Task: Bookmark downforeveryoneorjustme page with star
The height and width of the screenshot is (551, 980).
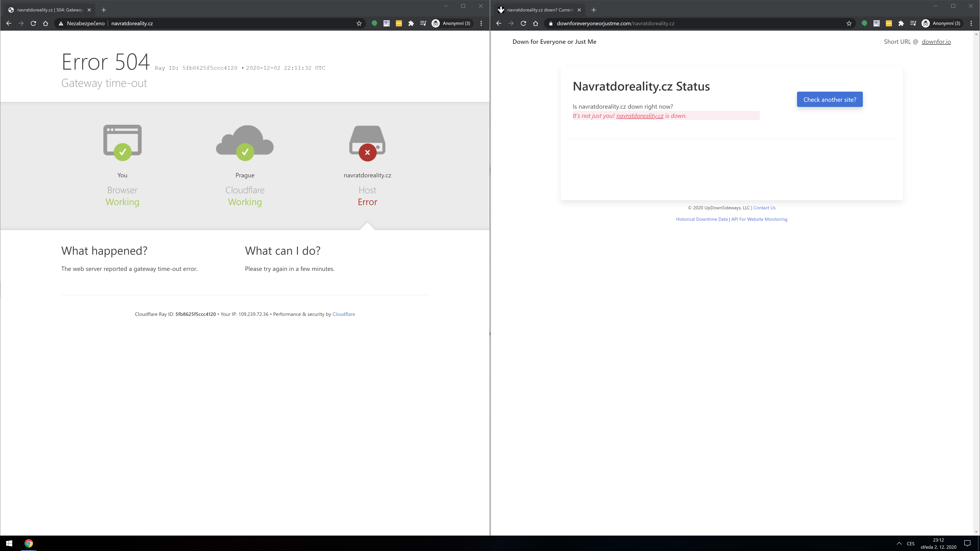Action: [849, 23]
